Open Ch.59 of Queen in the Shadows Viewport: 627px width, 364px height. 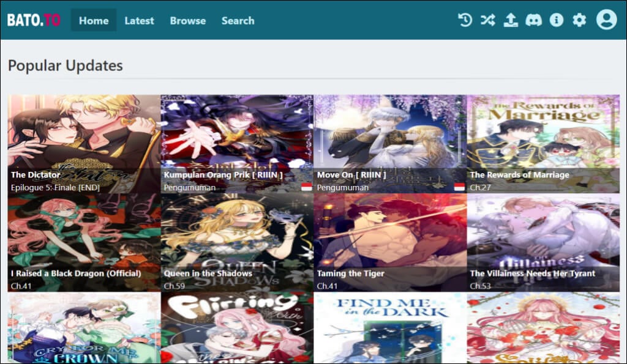(x=174, y=286)
